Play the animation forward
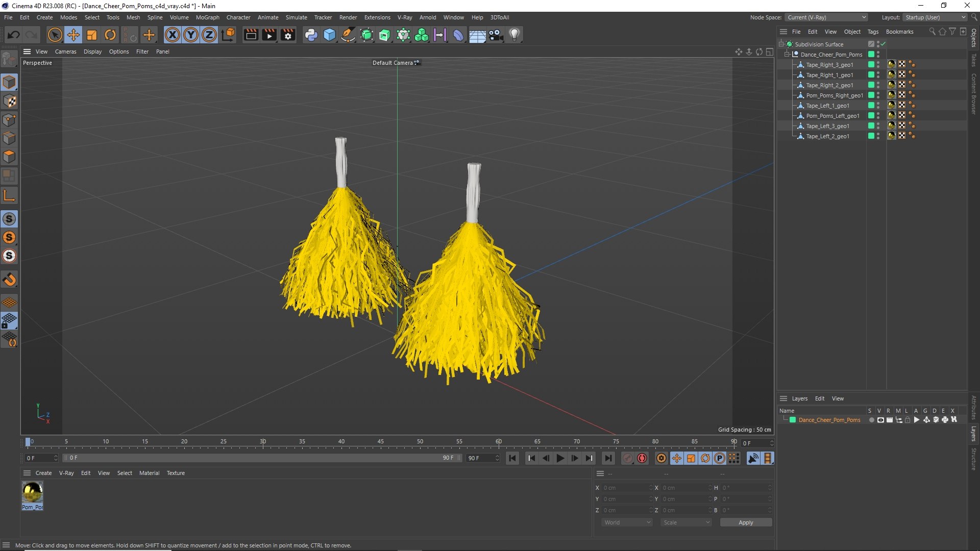This screenshot has height=551, width=980. tap(560, 458)
